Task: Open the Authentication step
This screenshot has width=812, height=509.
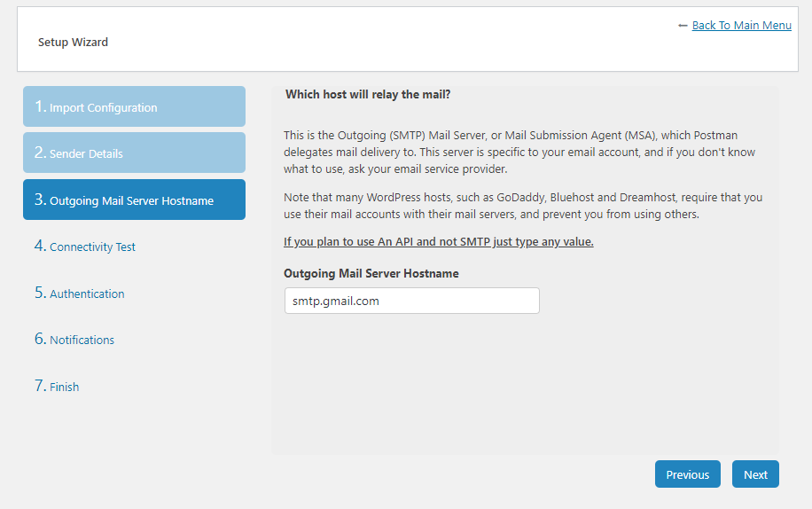Action: pyautogui.click(x=87, y=294)
